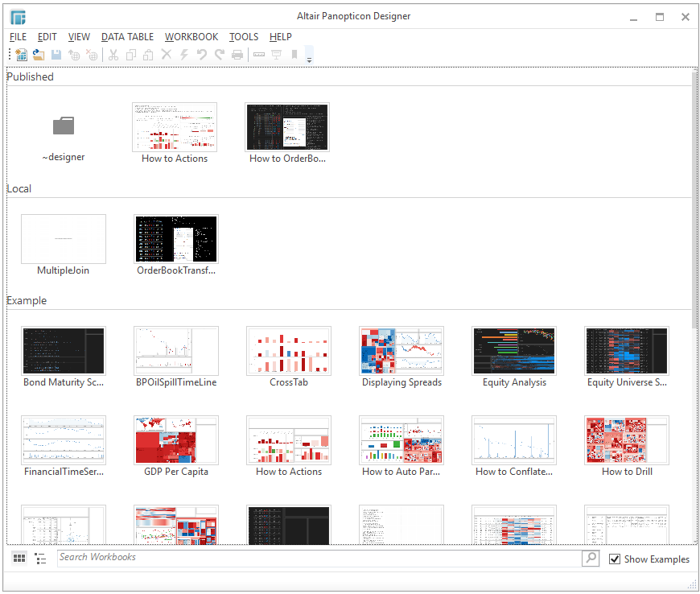Click the Open Workbook folder icon
Screen dimensions: 700x594
tap(39, 55)
